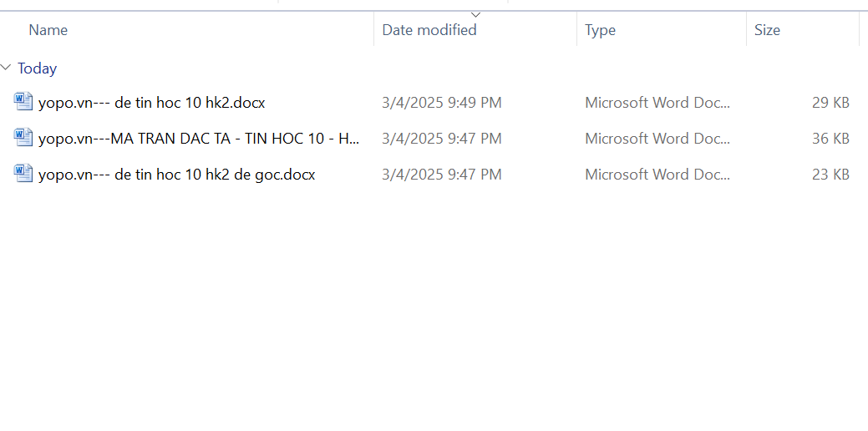Select file 'yopo.vn--- de tin hoc 10 hk2.docx'
The width and height of the screenshot is (868, 431).
[152, 103]
